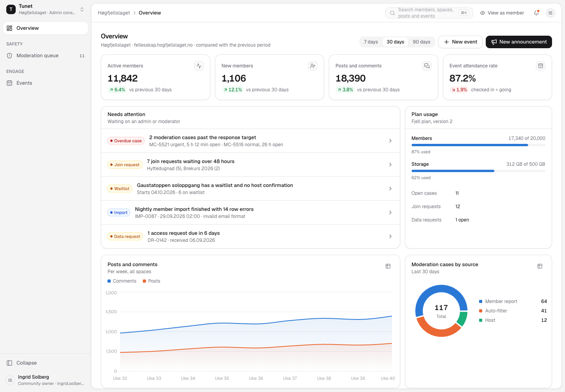Viewport: 565px width, 392px height.
Task: Click the Active members activity icon
Action: pos(199,66)
